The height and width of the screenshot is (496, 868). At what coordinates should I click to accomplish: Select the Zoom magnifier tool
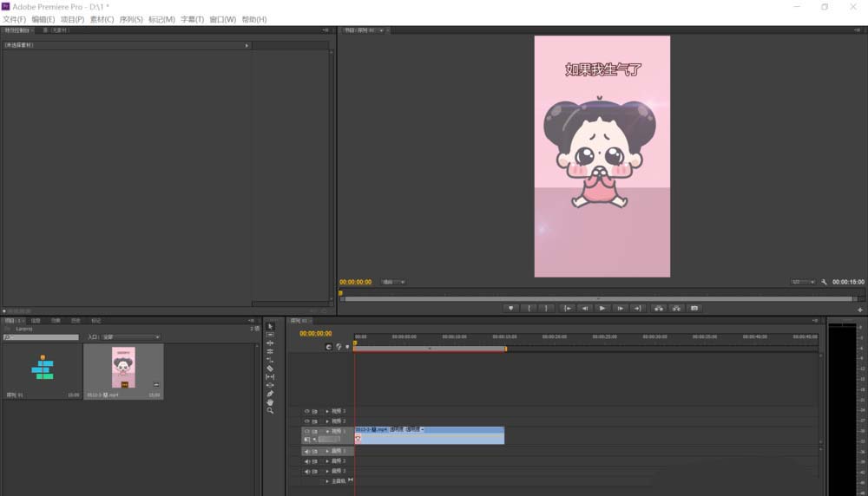tap(270, 410)
